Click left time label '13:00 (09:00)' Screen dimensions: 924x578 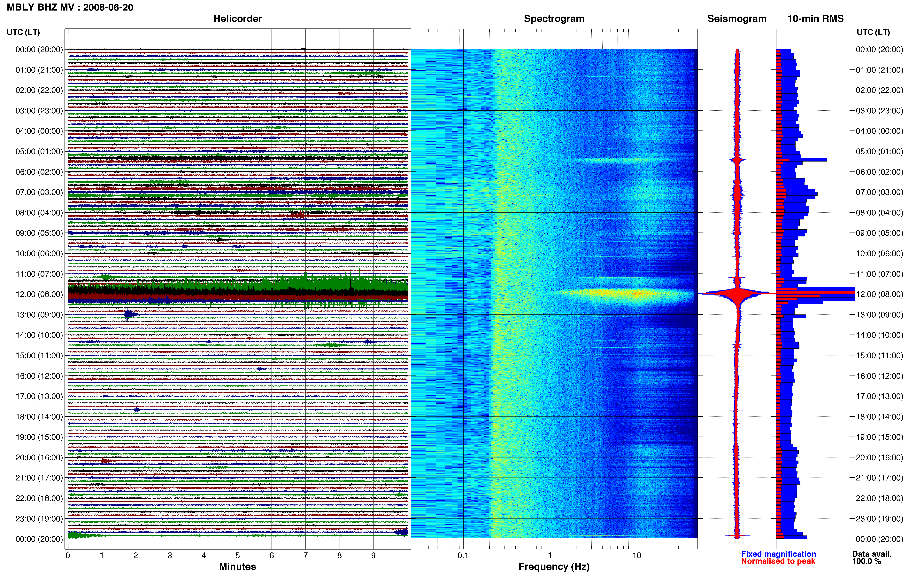pyautogui.click(x=39, y=315)
